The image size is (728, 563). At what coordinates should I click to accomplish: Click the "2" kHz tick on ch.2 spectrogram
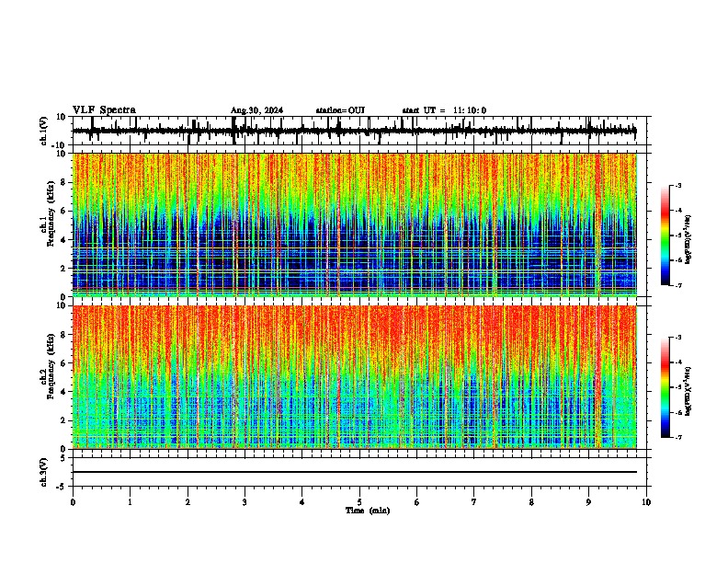(x=63, y=420)
